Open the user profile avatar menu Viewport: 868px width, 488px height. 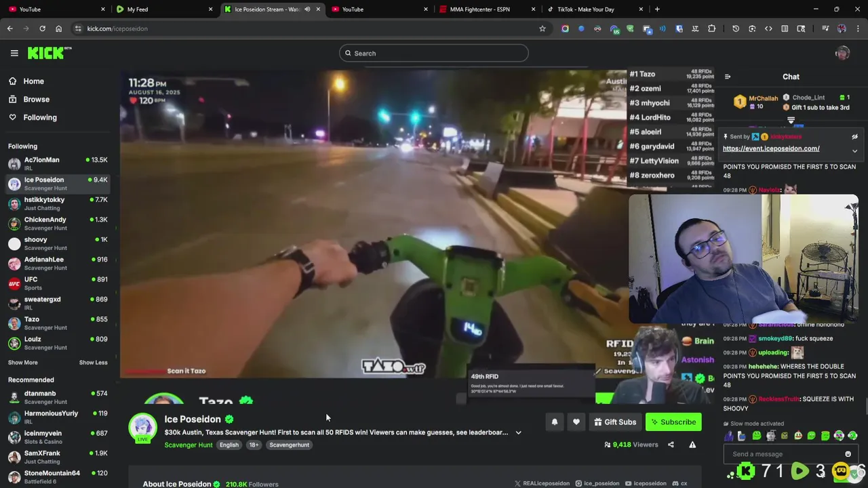click(x=842, y=54)
